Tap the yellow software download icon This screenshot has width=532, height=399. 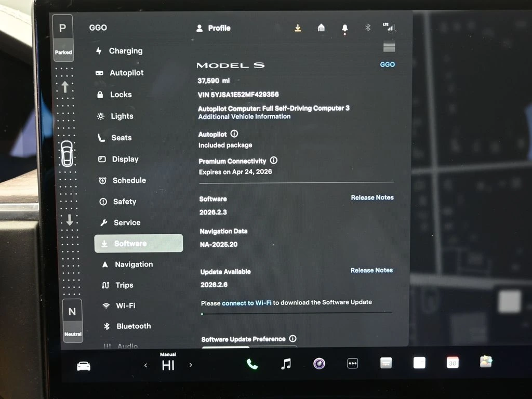[x=298, y=28]
